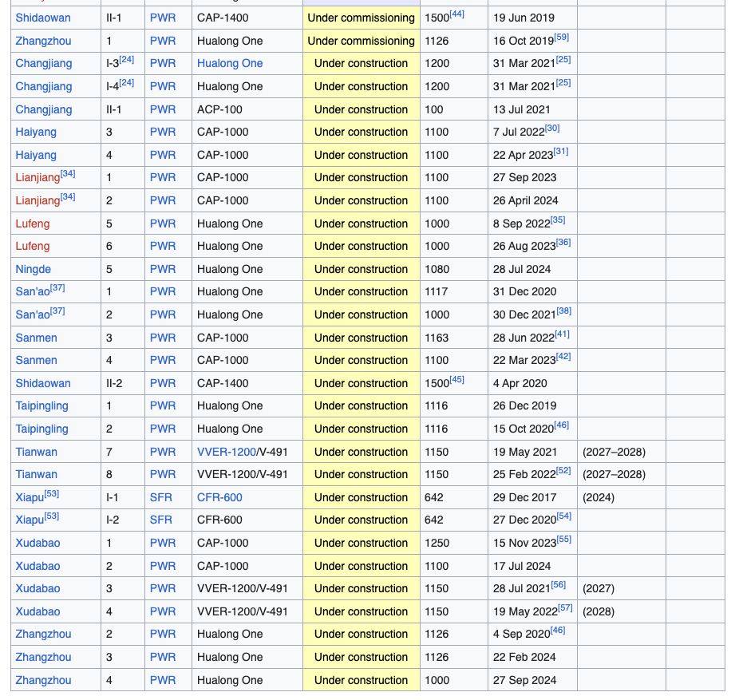The height and width of the screenshot is (700, 735).
Task: Select the 29 Dec 2017 date cell
Action: tap(532, 497)
